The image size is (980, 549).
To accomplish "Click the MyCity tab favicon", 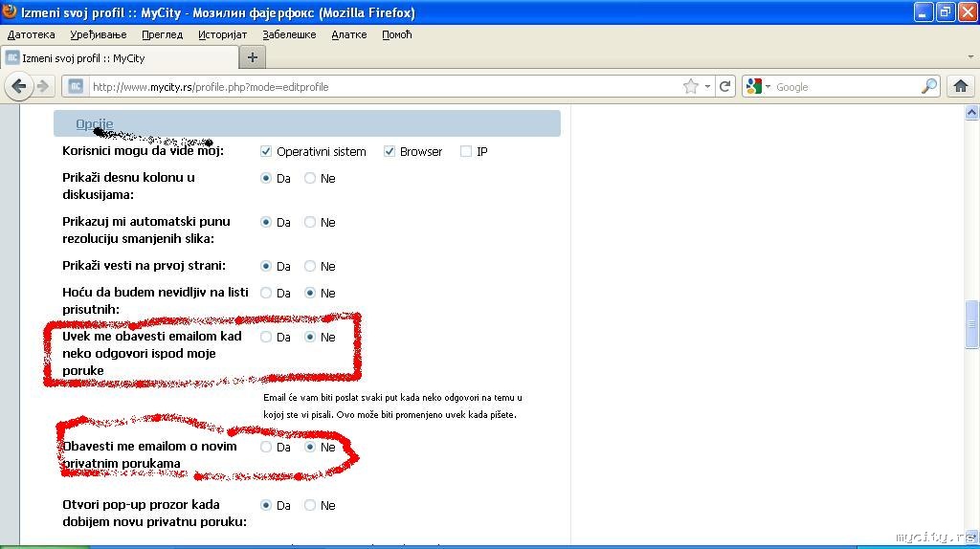I will [x=11, y=58].
